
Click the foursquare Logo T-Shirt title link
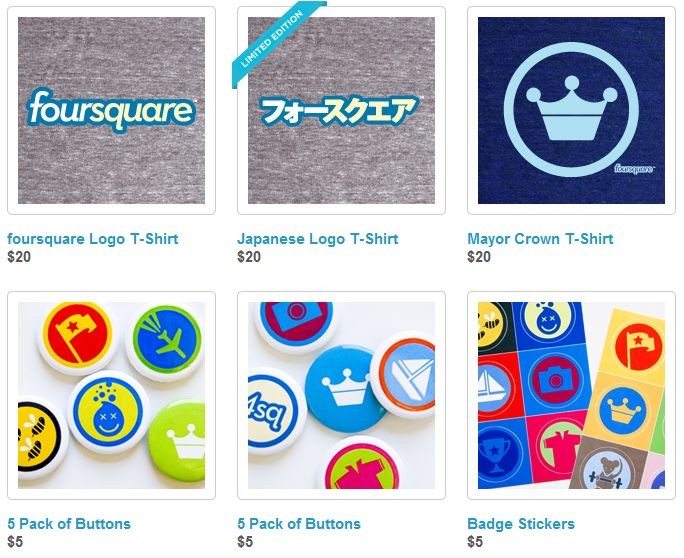[92, 239]
